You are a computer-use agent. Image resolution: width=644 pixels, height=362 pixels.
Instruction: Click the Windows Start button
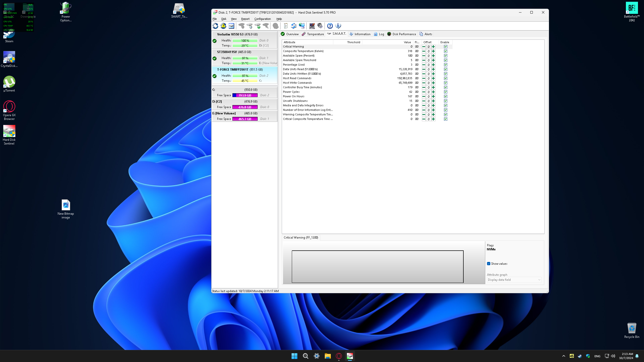coord(294,356)
